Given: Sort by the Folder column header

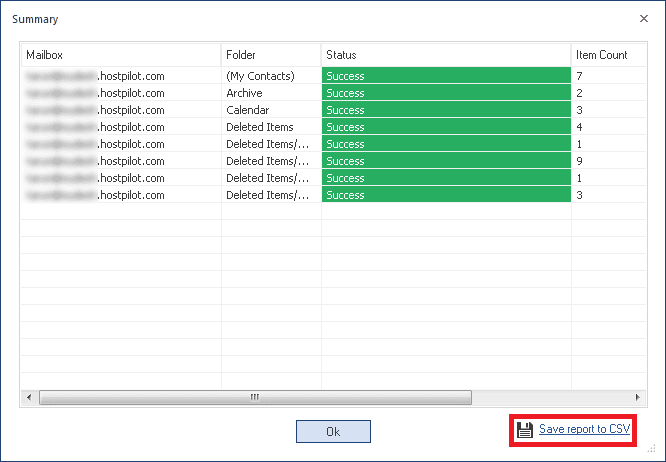Looking at the screenshot, I should click(x=270, y=54).
